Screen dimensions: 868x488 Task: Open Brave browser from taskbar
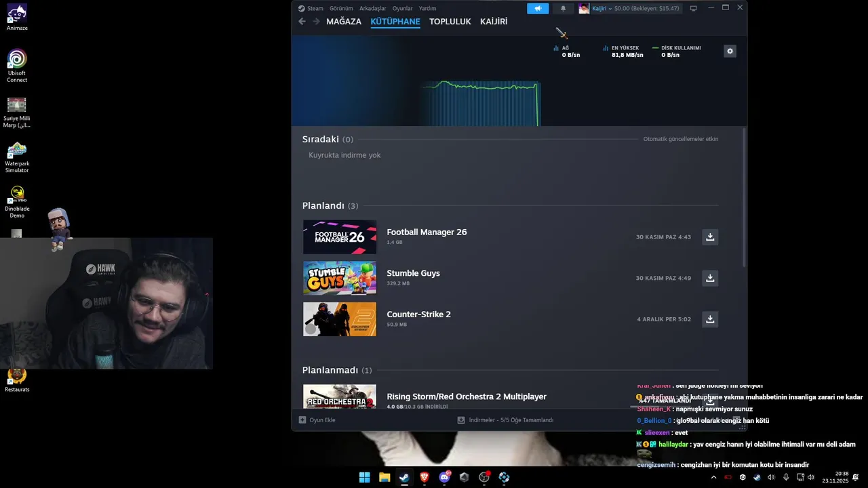pyautogui.click(x=425, y=477)
